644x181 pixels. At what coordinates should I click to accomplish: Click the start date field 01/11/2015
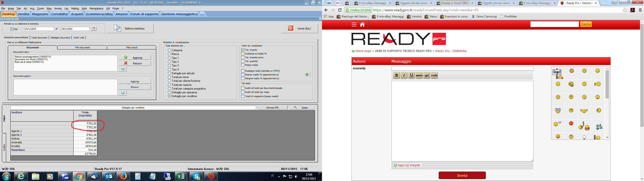(39, 29)
